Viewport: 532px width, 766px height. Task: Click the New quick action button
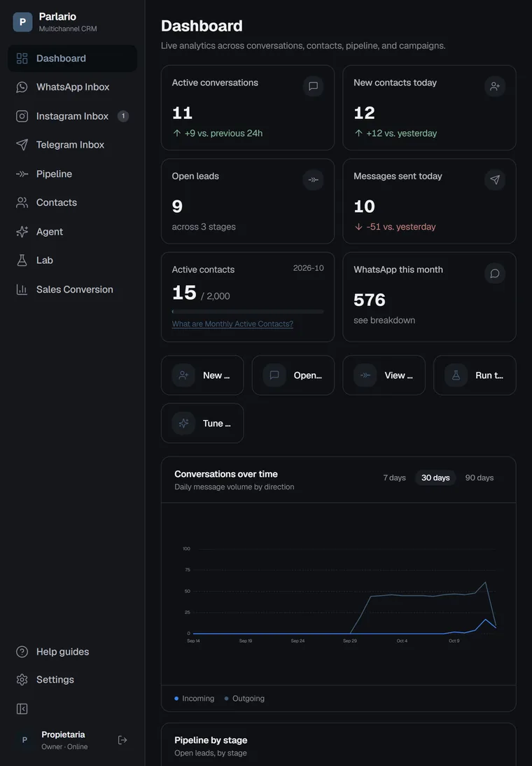pyautogui.click(x=202, y=375)
